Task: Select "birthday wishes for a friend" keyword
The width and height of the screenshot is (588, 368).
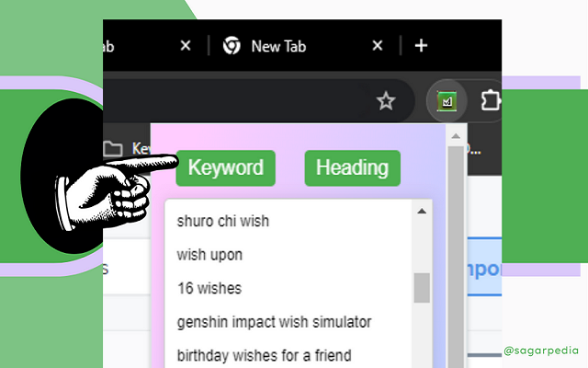Action: (264, 355)
